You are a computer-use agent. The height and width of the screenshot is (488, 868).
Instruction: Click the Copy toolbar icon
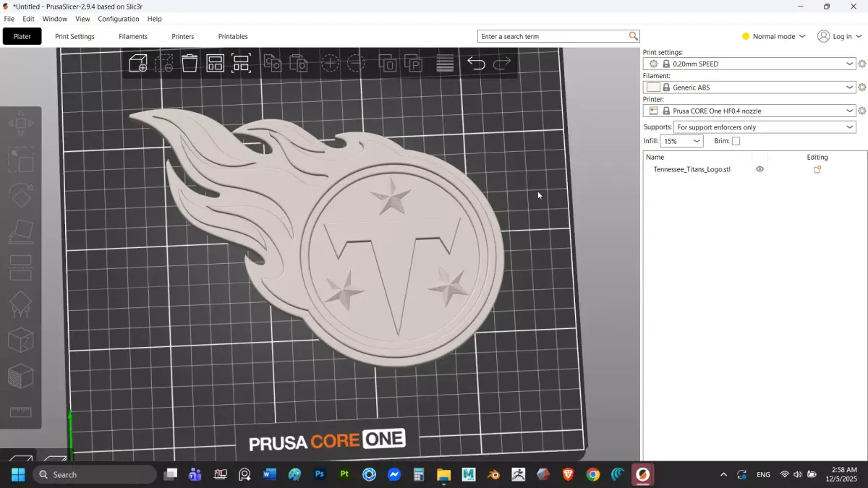coord(273,64)
